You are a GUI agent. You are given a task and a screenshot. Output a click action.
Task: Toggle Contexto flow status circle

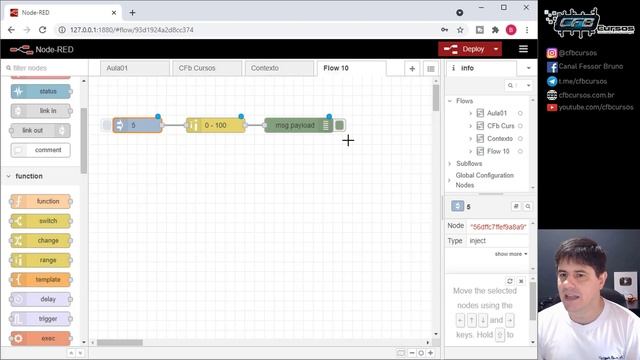[x=520, y=138]
